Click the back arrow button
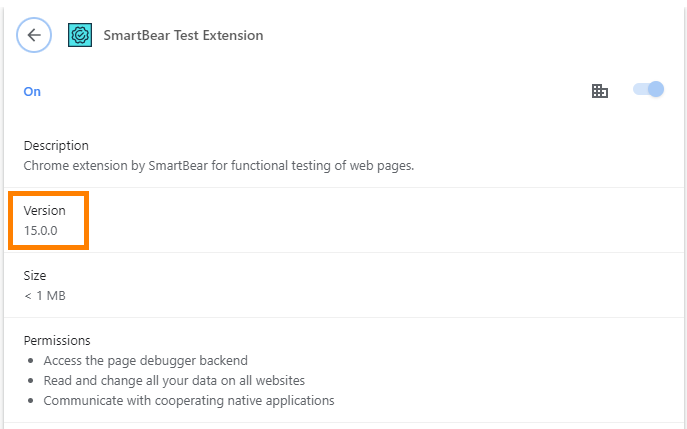This screenshot has height=429, width=687. [x=34, y=35]
